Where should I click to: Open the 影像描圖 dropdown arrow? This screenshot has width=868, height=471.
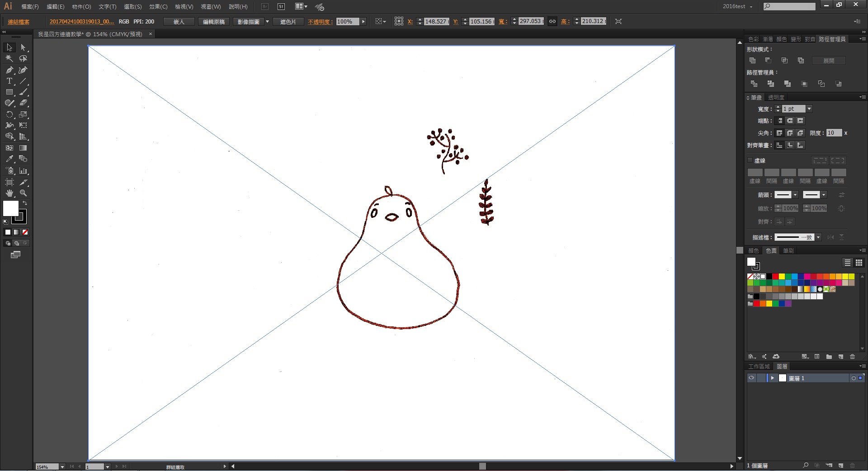[267, 22]
